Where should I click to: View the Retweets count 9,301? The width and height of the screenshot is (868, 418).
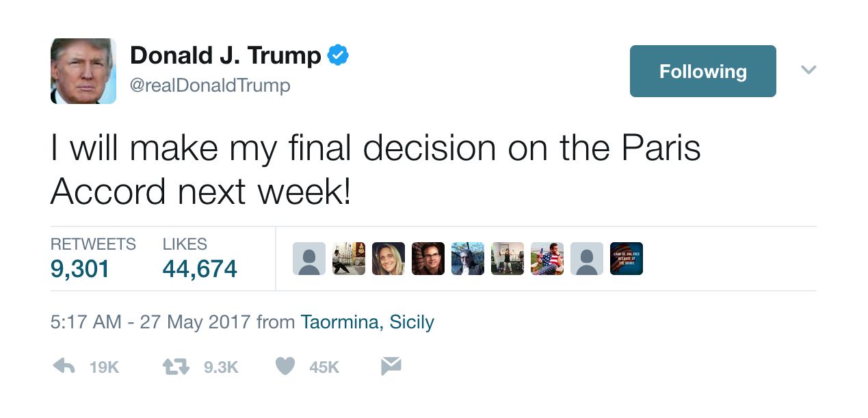pyautogui.click(x=80, y=269)
